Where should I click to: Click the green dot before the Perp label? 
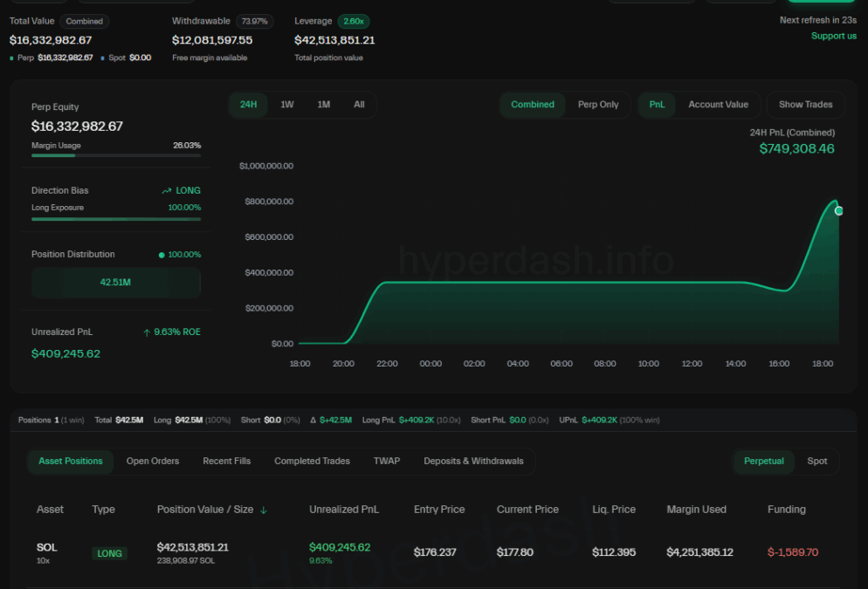tap(11, 58)
